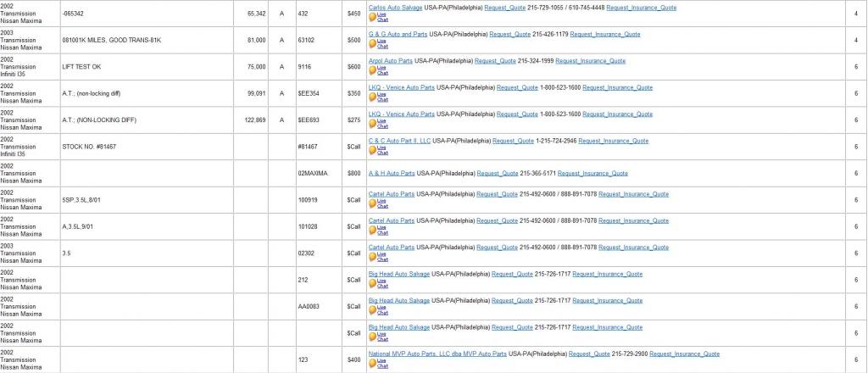The image size is (868, 373).
Task: Click the $450 price cell
Action: [353, 14]
